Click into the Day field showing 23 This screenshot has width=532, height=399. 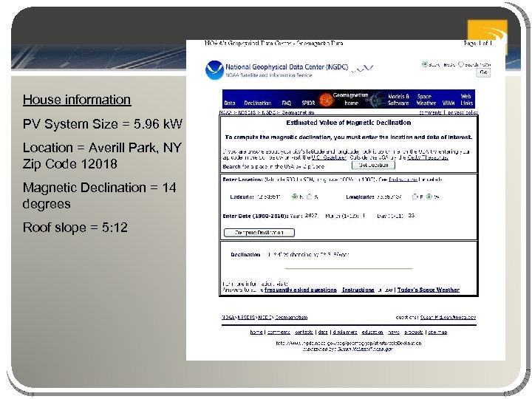(412, 216)
